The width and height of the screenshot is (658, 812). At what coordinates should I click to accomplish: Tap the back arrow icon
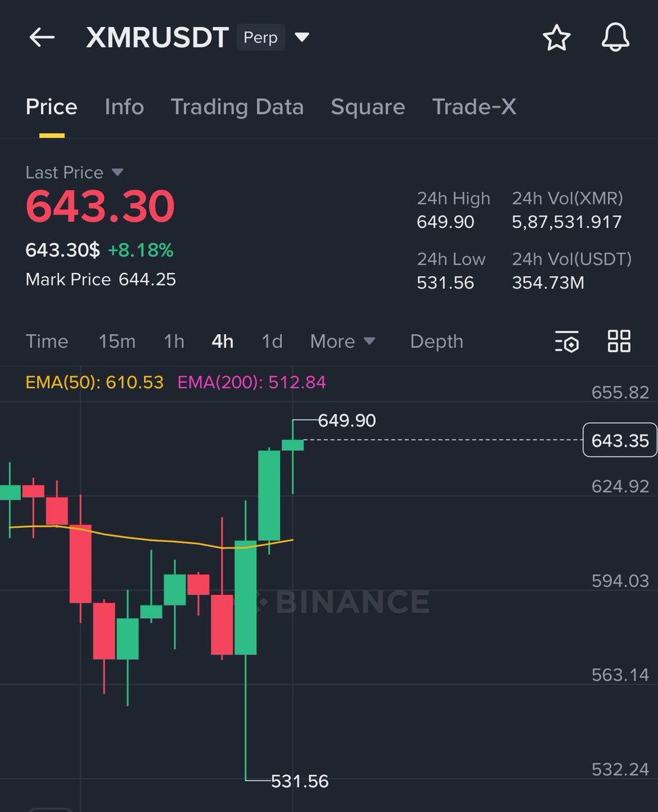[42, 38]
